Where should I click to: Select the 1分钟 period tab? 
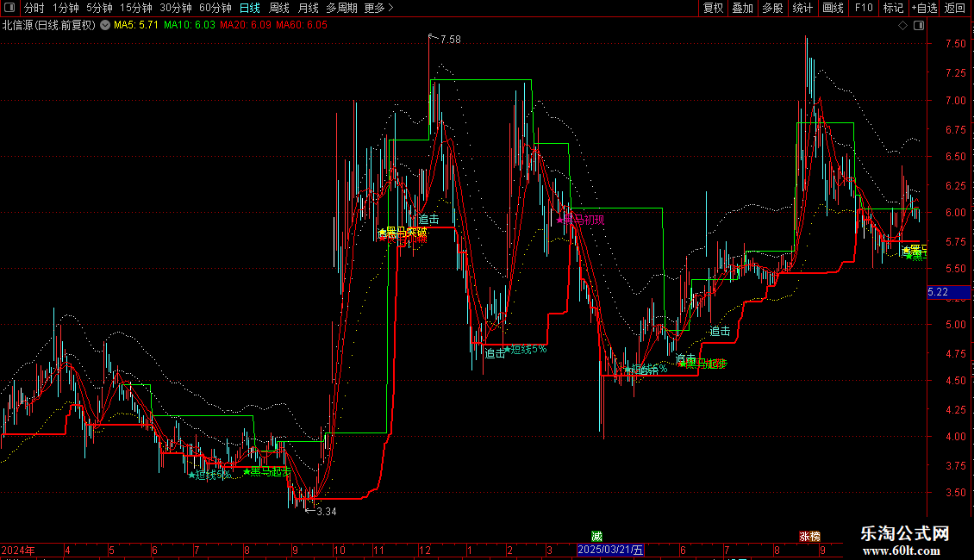coord(66,8)
